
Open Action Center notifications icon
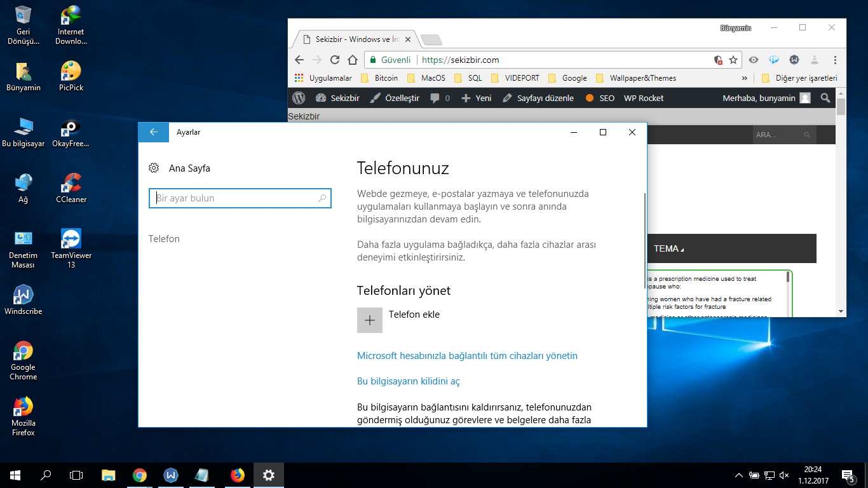click(848, 475)
